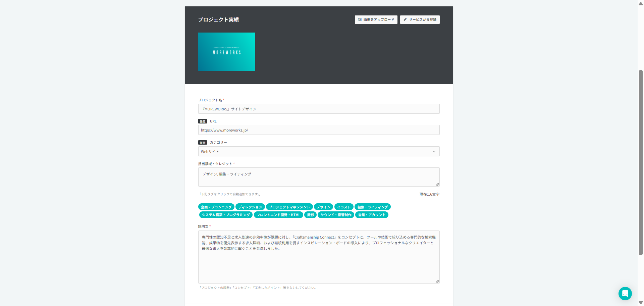Open the カテゴリー dropdown showing Webサイト
This screenshot has height=306, width=644.
[x=319, y=151]
